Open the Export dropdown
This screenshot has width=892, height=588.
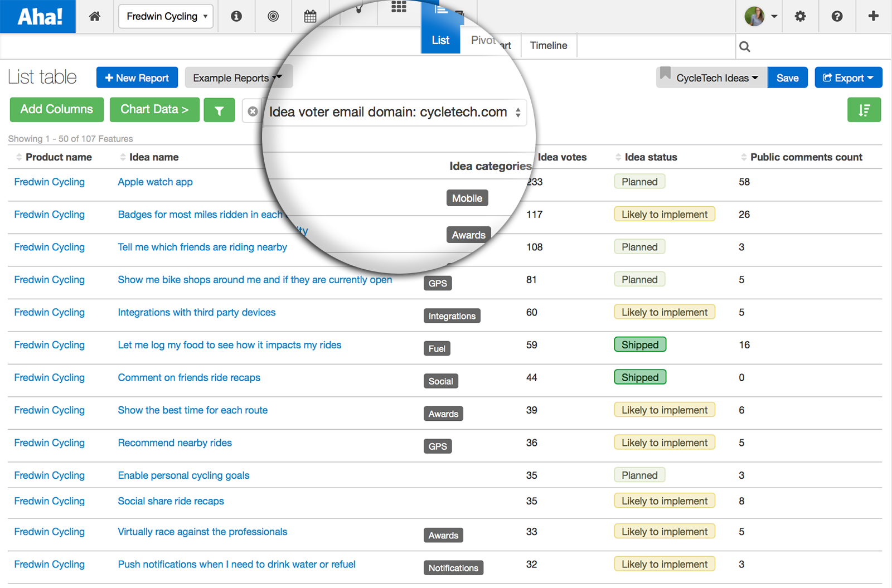(x=848, y=77)
